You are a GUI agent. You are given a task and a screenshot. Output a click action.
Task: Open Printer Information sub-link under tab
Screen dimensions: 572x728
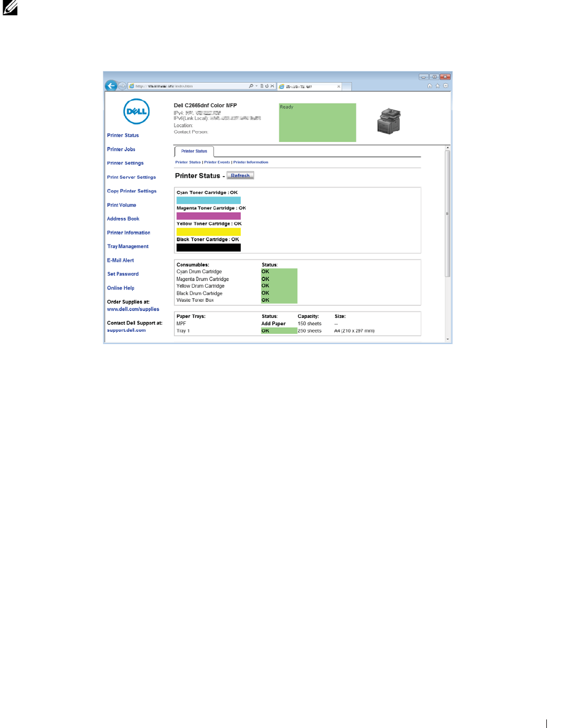(x=250, y=162)
